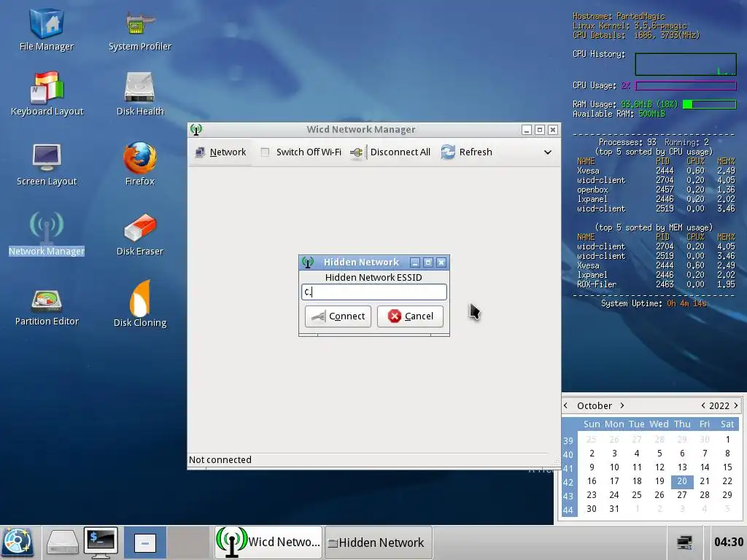Select October 20 in the calendar
747x560 pixels.
click(x=682, y=481)
